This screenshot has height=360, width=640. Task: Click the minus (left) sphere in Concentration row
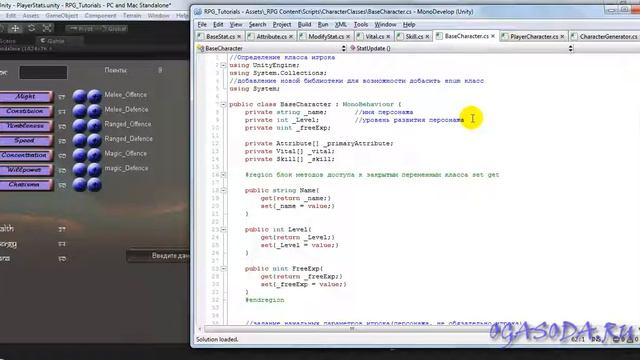click(x=80, y=155)
